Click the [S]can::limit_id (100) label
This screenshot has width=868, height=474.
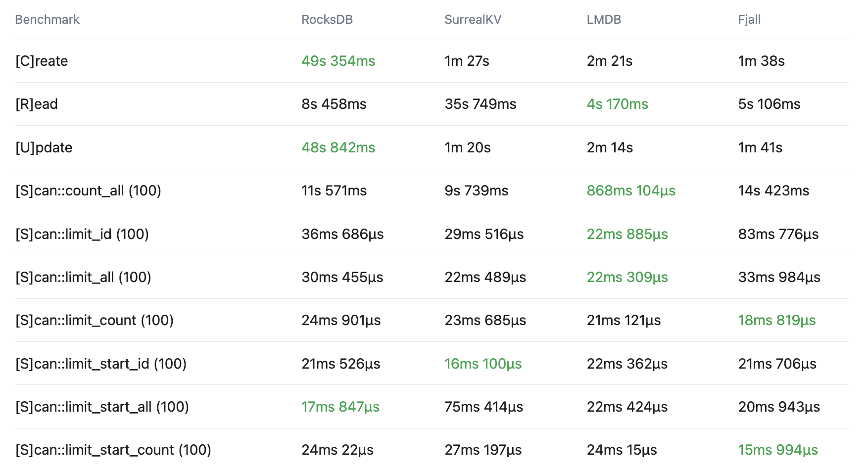[82, 234]
